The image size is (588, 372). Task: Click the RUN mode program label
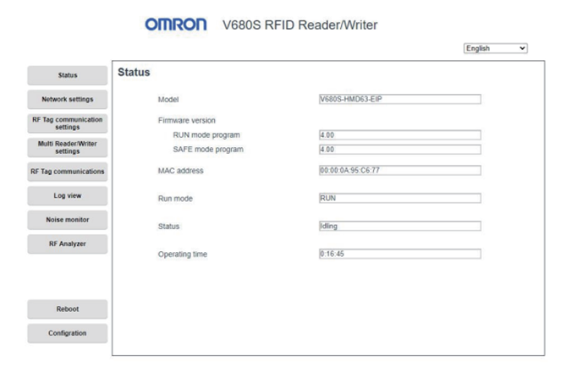206,135
